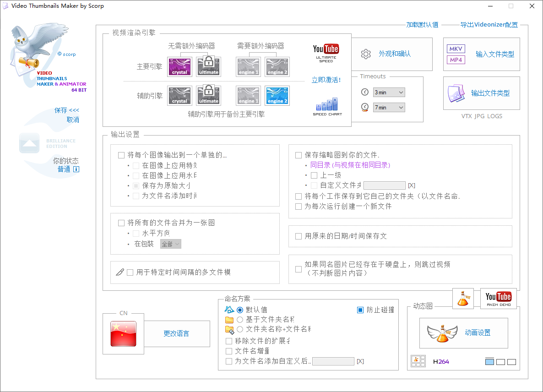Open the Speed Chart
The image size is (543, 392).
pos(327,105)
